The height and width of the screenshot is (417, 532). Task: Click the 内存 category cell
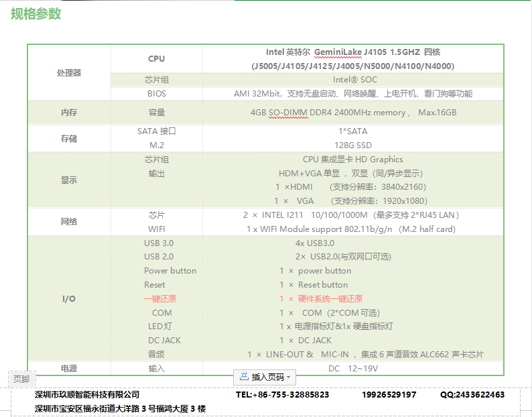coord(69,113)
